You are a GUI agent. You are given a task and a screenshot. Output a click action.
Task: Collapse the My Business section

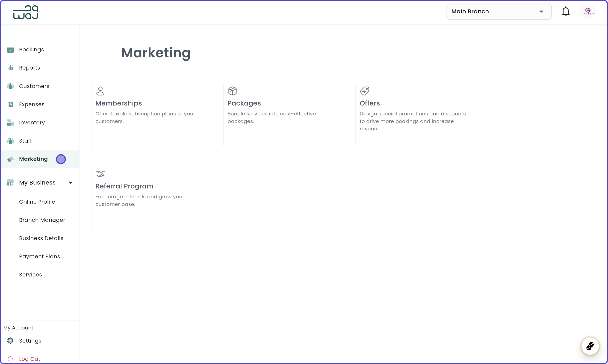point(71,182)
